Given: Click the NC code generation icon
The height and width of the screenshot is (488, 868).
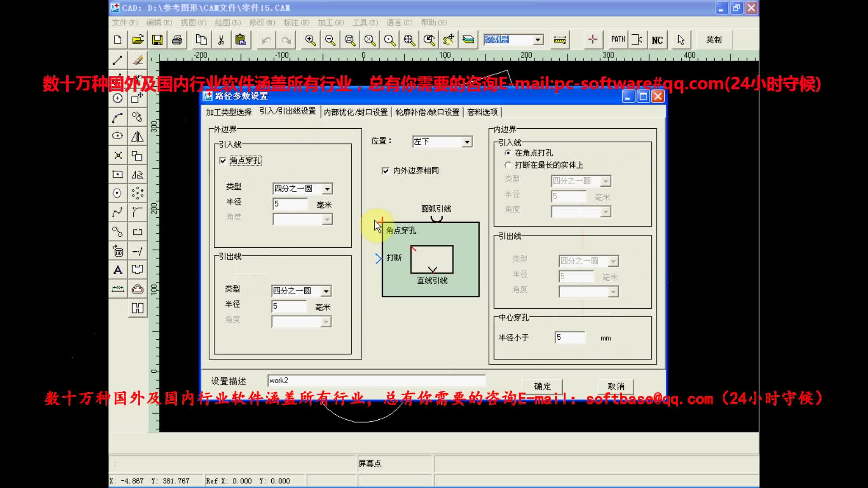Looking at the screenshot, I should tap(657, 40).
